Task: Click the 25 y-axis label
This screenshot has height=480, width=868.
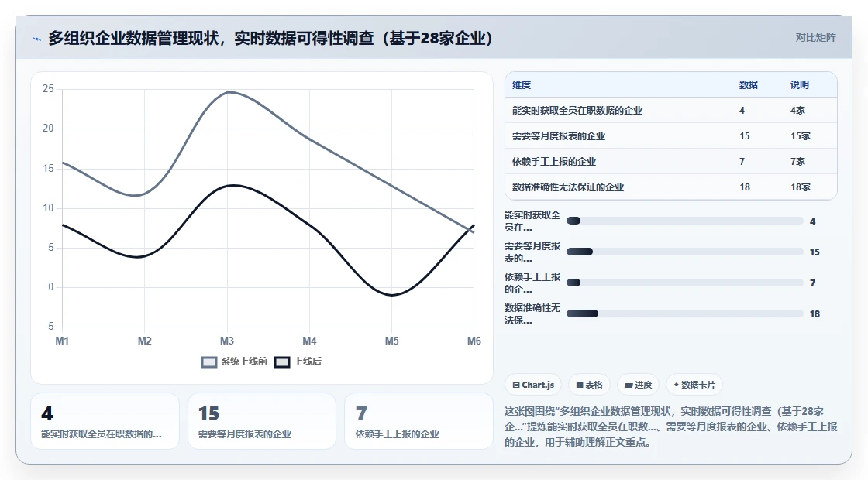Action: click(48, 89)
